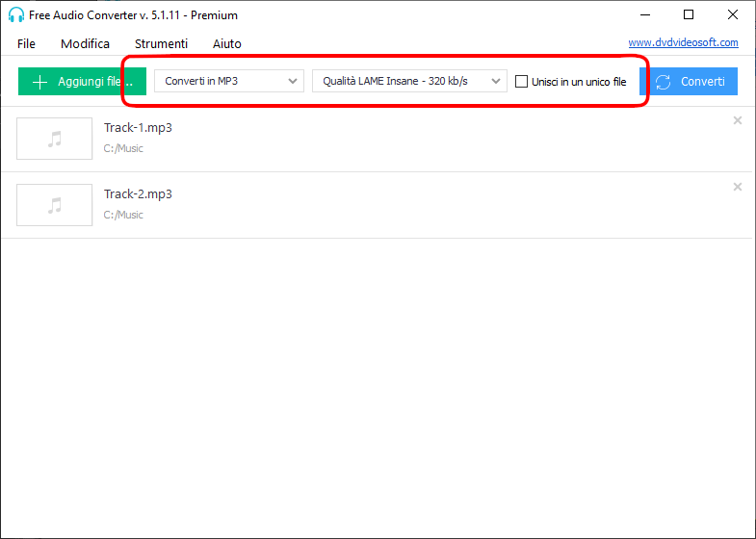Close the Free Audio Converter window
Image resolution: width=756 pixels, height=539 pixels.
pos(732,15)
